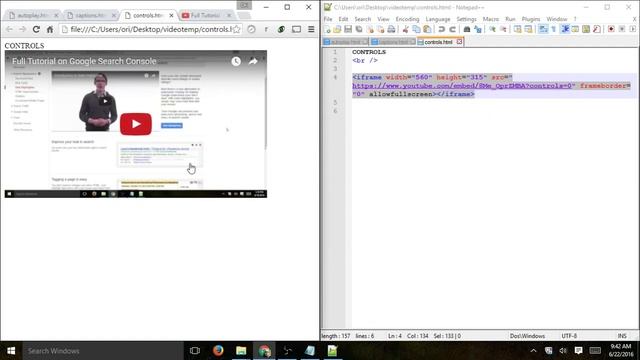Screen dimensions: 640x360
Task: Open the Run menu in Notepad++
Action: [x=510, y=19]
